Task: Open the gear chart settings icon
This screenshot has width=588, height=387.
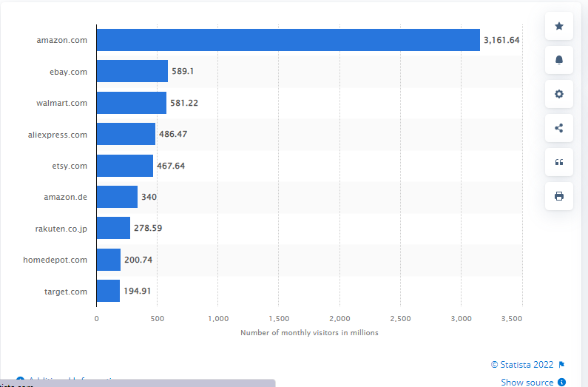Action: point(558,94)
